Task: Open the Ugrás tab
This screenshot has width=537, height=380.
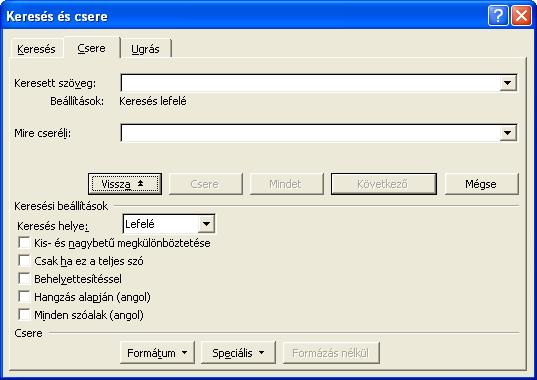Action: click(x=146, y=49)
